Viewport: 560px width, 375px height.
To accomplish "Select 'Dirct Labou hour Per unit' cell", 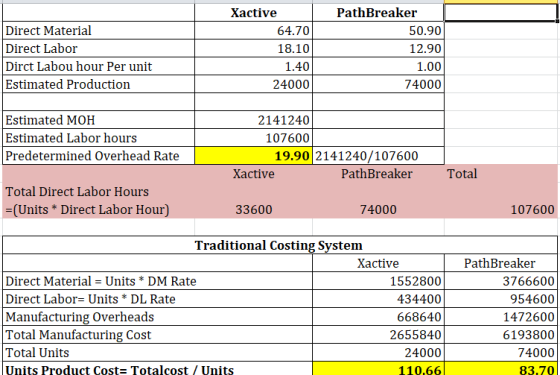I will point(99,66).
